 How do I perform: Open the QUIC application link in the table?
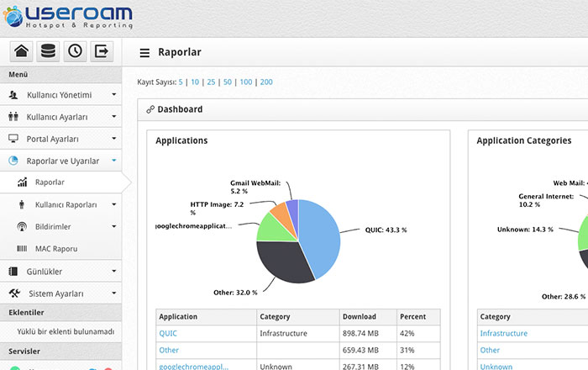click(x=168, y=333)
